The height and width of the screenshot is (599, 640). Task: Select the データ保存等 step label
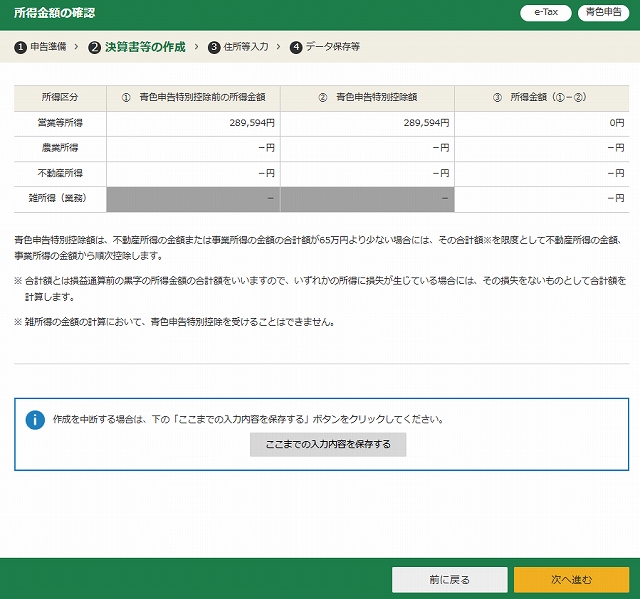[x=332, y=47]
